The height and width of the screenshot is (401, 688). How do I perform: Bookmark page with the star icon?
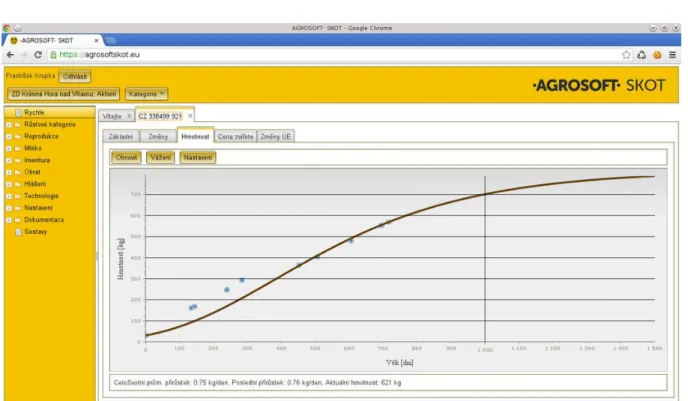pyautogui.click(x=626, y=55)
